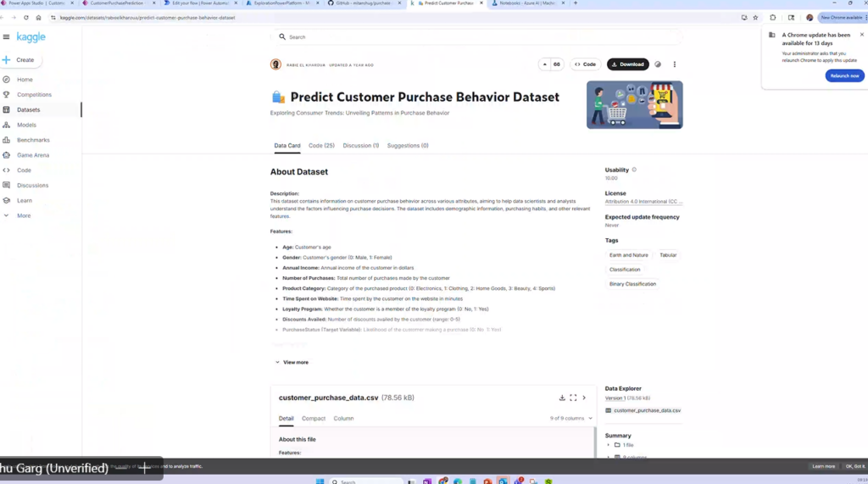The width and height of the screenshot is (868, 484).
Task: Open Benchmarks in the sidebar
Action: point(33,140)
